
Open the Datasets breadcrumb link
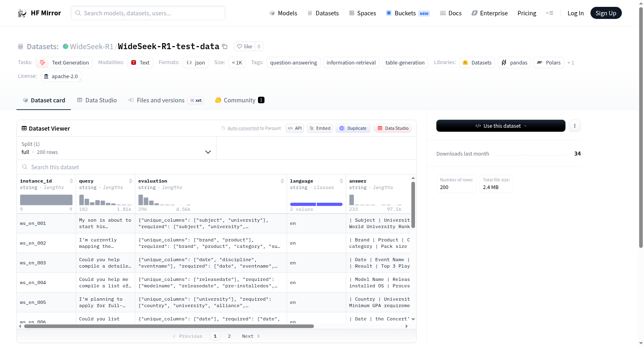coord(42,47)
